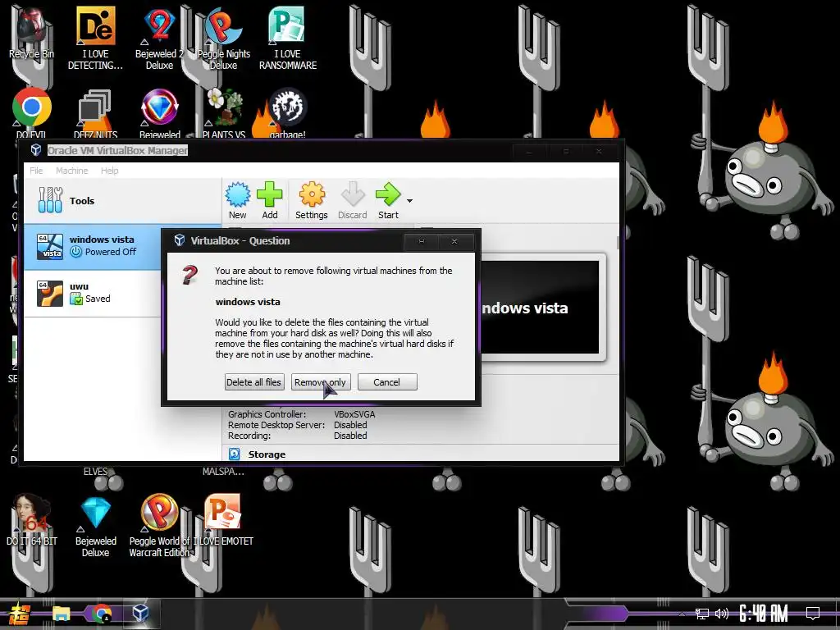Click the windows vista preview thumbnail

pyautogui.click(x=540, y=308)
